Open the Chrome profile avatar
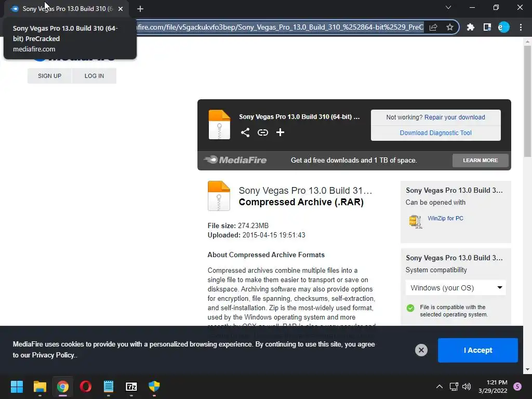The width and height of the screenshot is (532, 399). (x=503, y=27)
